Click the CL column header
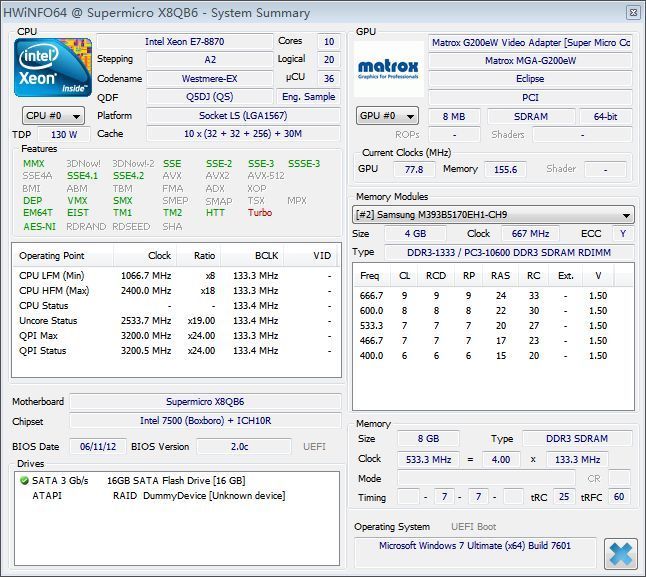This screenshot has height=577, width=646. coord(405,276)
